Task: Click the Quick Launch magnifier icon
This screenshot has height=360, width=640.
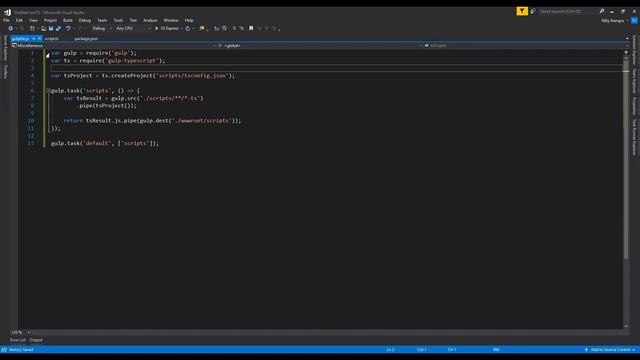Action: click(x=602, y=11)
